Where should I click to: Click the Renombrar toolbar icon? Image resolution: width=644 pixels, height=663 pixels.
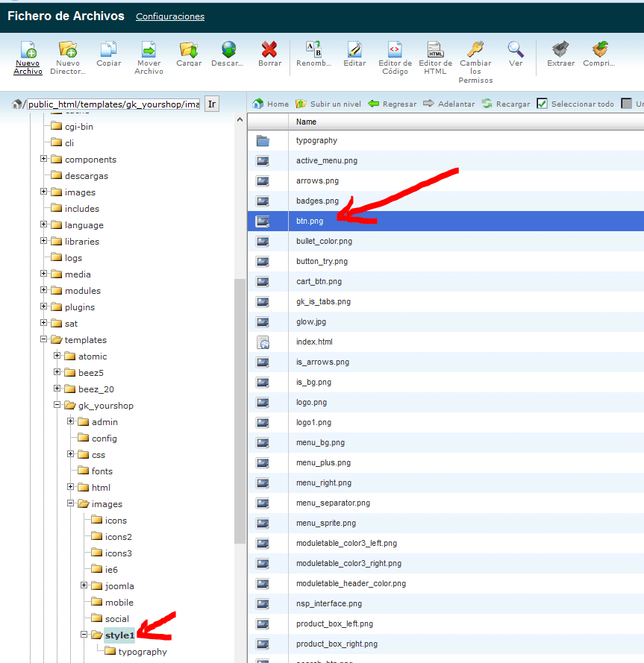click(313, 49)
